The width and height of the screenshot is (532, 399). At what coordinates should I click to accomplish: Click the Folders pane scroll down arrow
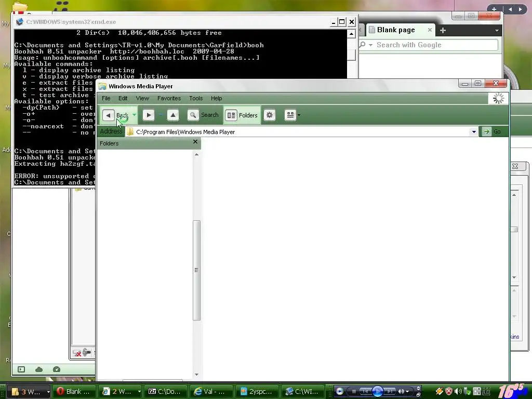coord(196,375)
